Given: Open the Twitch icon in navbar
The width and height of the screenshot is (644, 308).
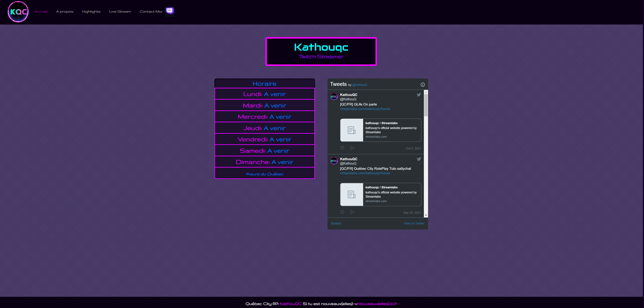Looking at the screenshot, I should point(170,11).
